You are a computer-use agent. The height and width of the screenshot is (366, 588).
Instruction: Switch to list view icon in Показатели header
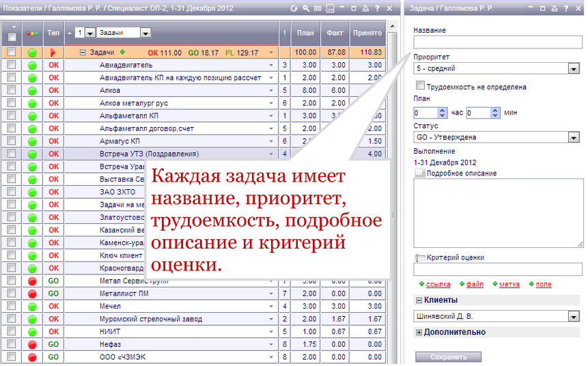click(318, 8)
